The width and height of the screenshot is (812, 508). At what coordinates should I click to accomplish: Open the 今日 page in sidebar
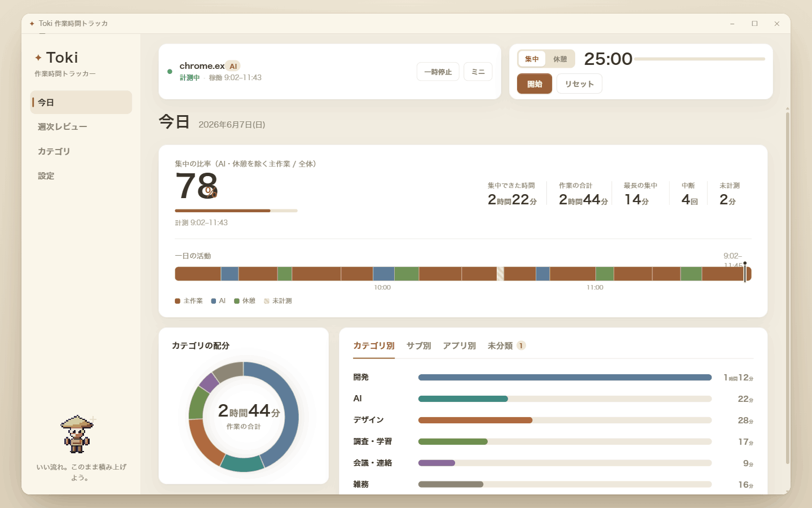81,102
